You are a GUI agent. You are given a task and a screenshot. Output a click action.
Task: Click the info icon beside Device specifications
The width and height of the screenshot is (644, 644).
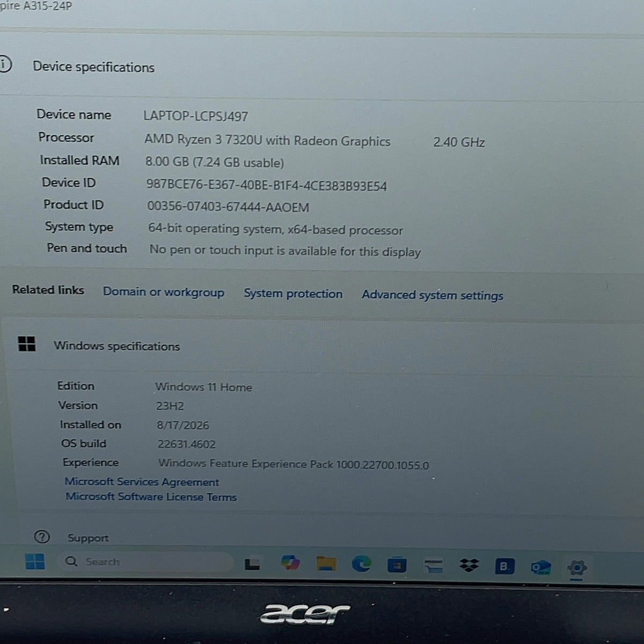click(x=4, y=64)
